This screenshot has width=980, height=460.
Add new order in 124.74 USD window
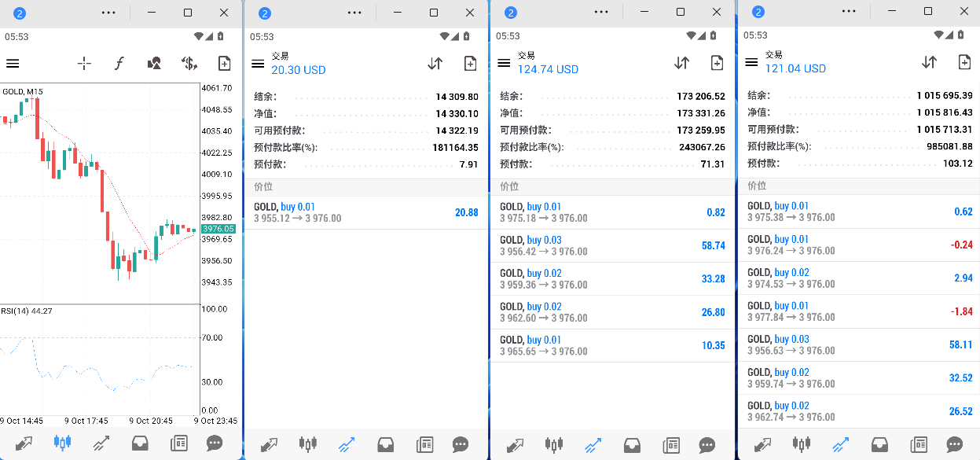[717, 63]
